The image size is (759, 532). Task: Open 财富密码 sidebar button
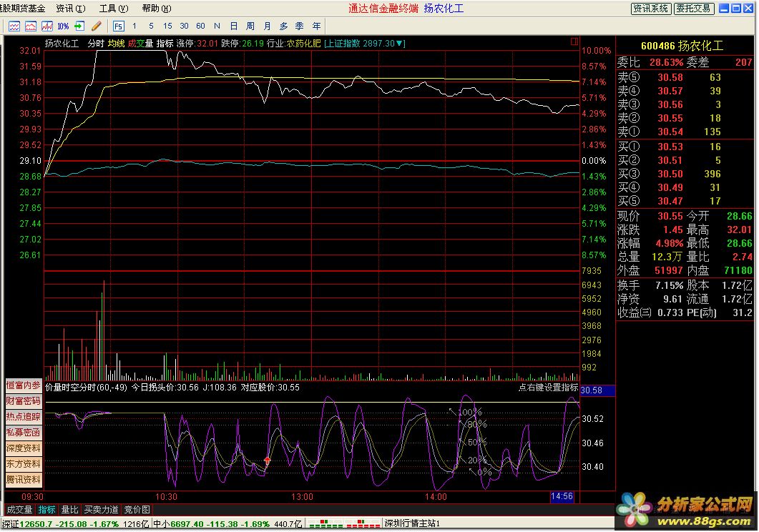click(23, 401)
